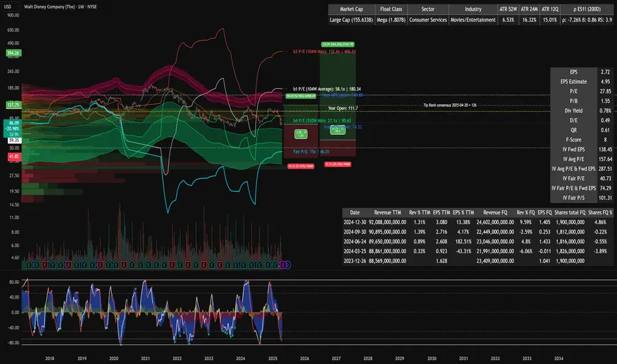Viewport: 617px width, 364px height.
Task: Click the Consumer Services cell
Action: [428, 20]
